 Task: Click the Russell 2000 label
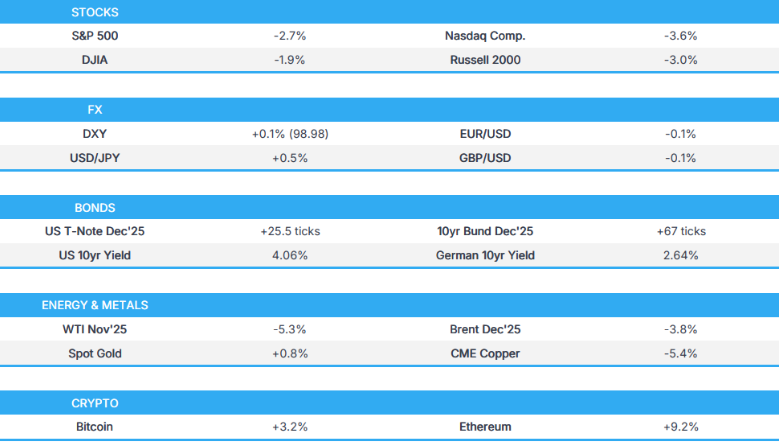485,60
